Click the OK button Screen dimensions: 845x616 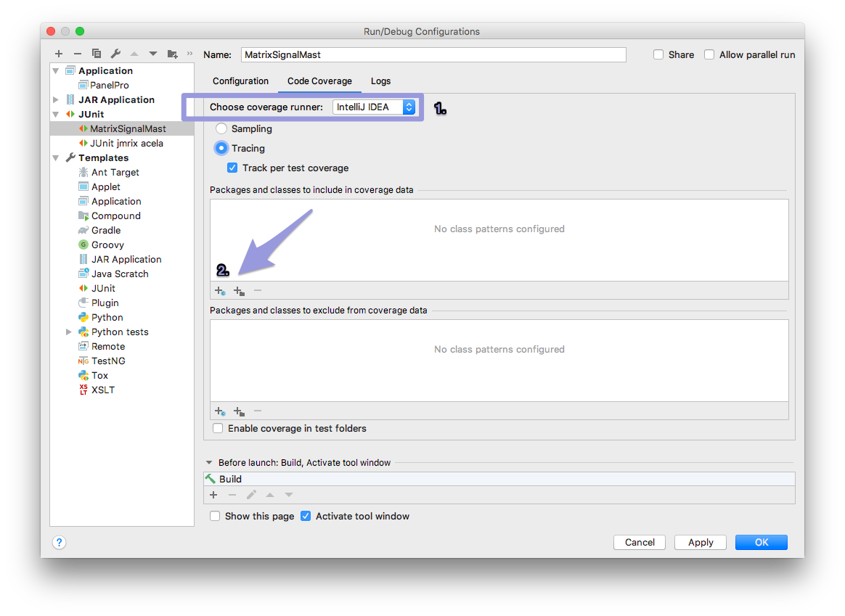coord(761,542)
